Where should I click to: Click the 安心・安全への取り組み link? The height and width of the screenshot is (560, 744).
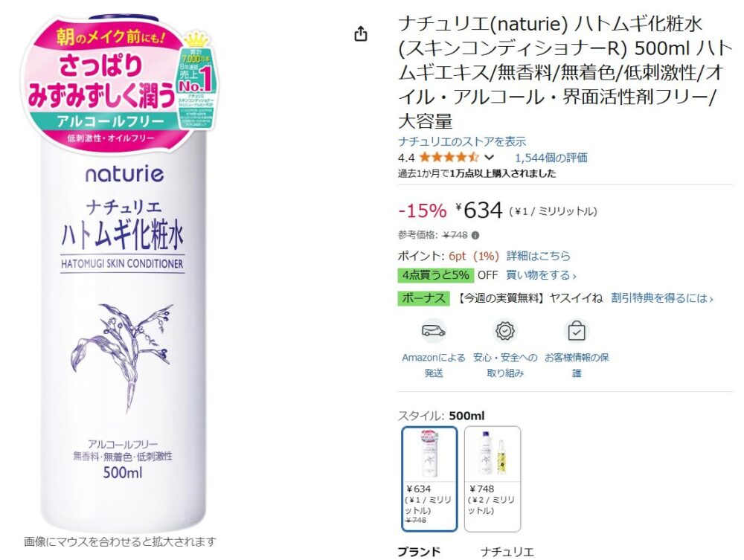[505, 365]
